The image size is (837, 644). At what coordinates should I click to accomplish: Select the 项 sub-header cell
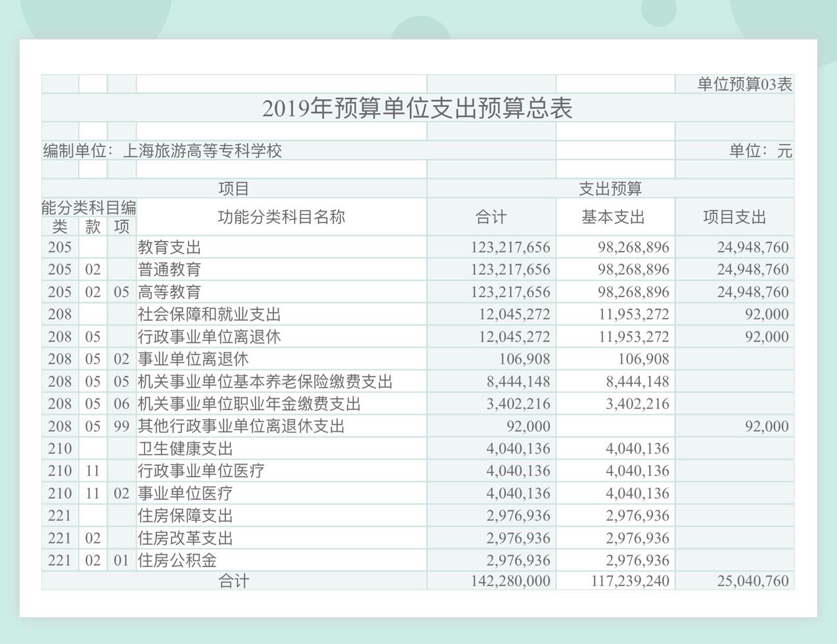pyautogui.click(x=122, y=227)
